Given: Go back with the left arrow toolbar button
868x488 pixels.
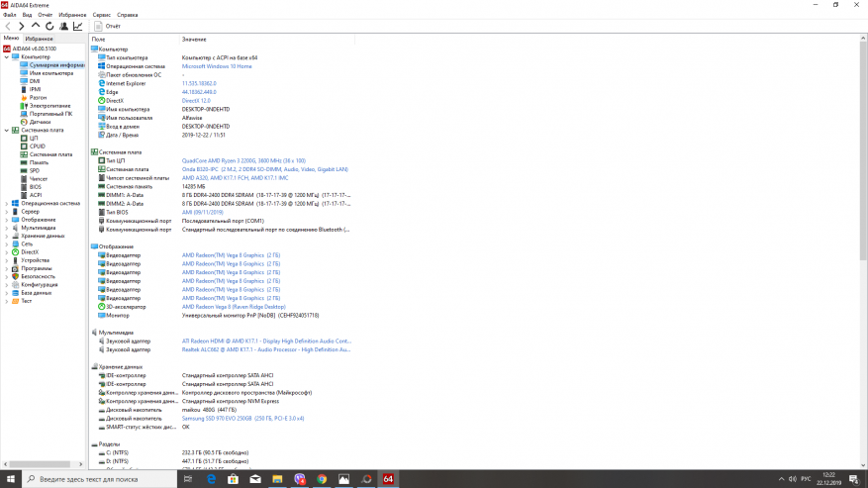Looking at the screenshot, I should click(8, 26).
